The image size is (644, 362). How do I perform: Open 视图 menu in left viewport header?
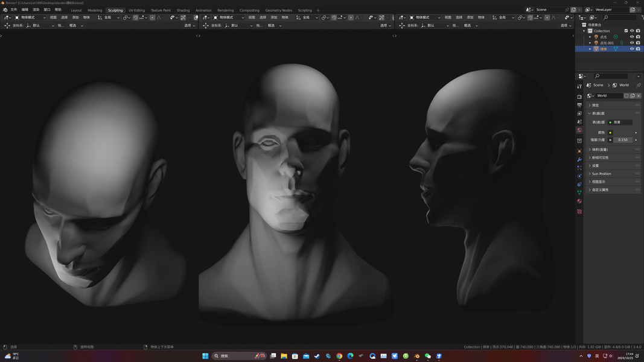point(53,17)
